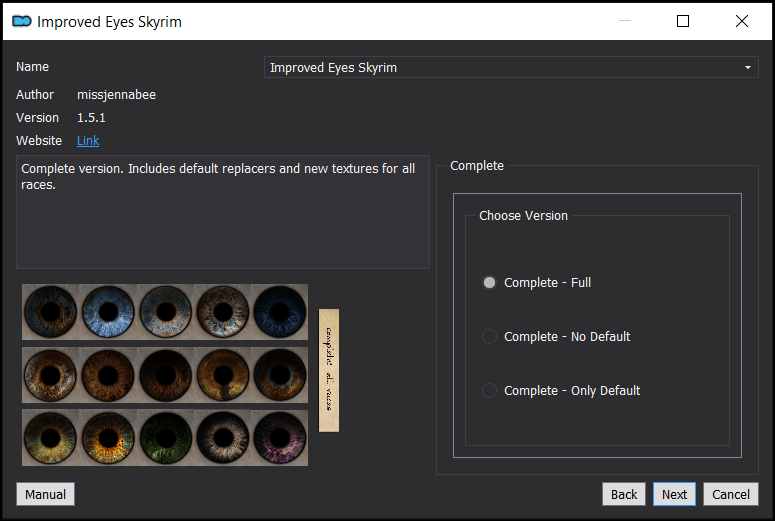775x521 pixels.
Task: Go back with the Back button
Action: [x=624, y=494]
